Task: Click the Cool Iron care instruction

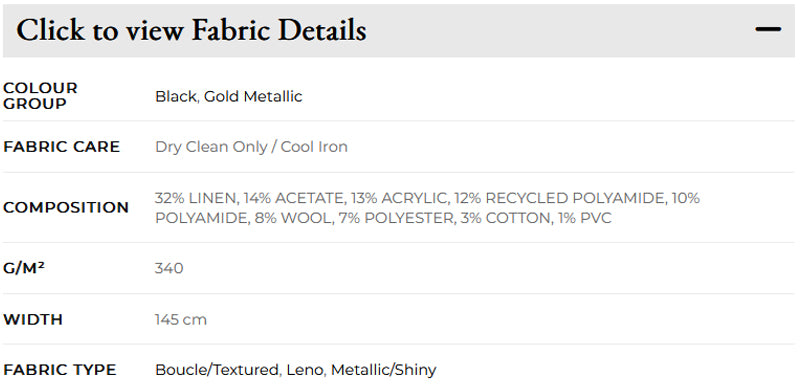Action: pos(314,147)
